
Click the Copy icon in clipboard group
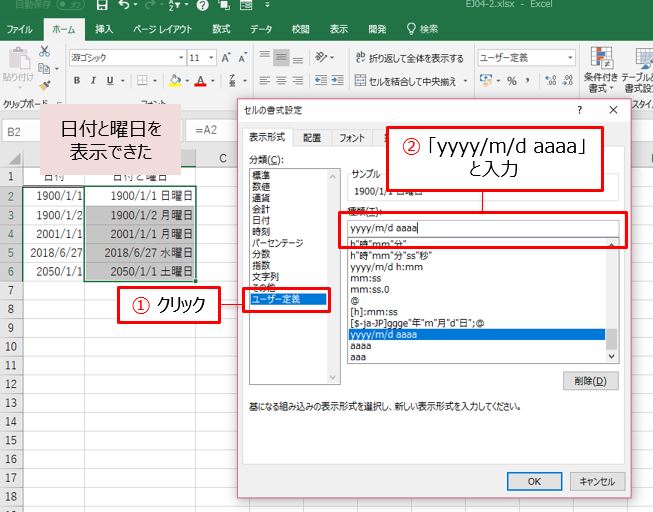point(44,68)
